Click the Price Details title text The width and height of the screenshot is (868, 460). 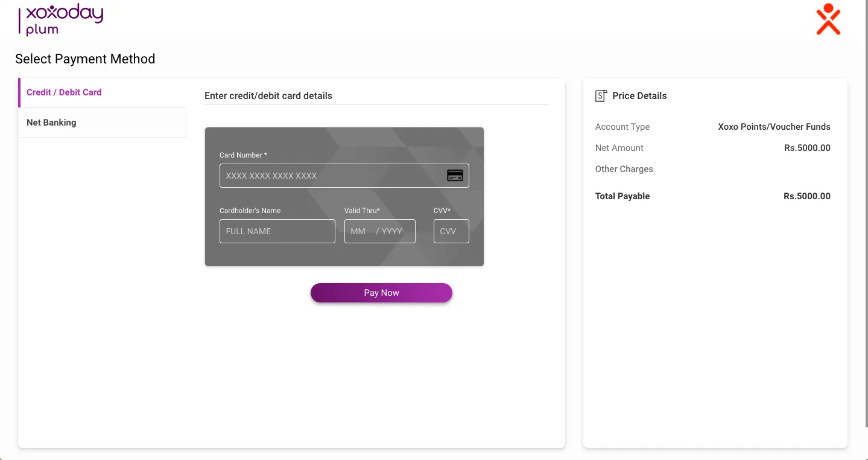(x=639, y=96)
